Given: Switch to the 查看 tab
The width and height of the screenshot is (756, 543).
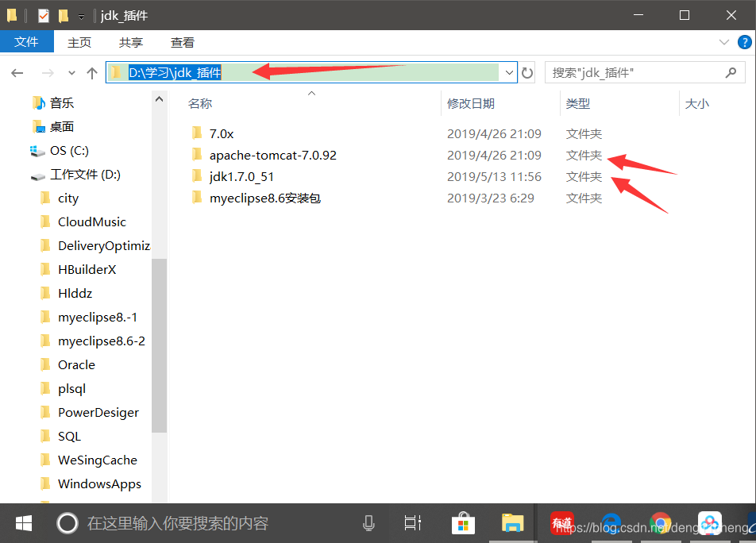Looking at the screenshot, I should 182,42.
